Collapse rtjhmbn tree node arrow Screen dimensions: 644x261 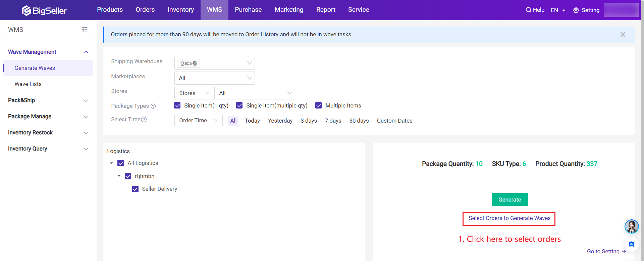click(119, 176)
